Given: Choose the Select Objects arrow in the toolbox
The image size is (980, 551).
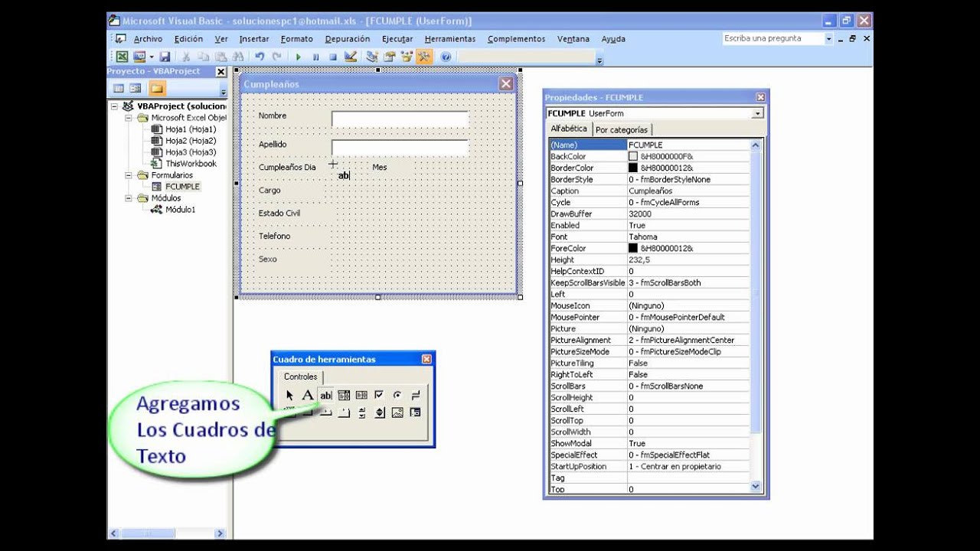Looking at the screenshot, I should click(289, 395).
